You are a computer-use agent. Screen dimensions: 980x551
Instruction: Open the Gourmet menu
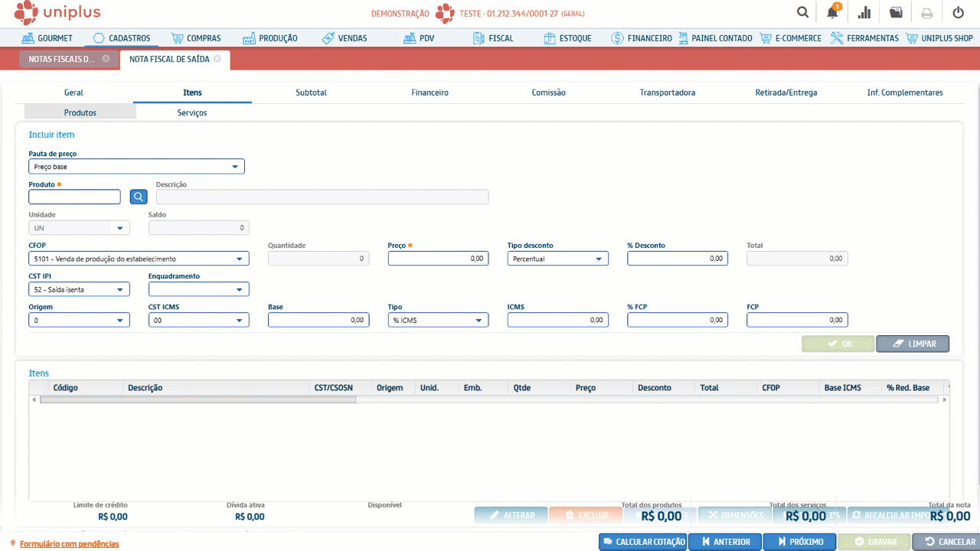coord(47,37)
